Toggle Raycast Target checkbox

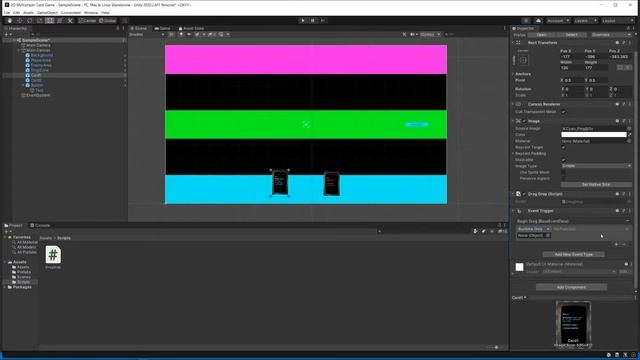click(x=564, y=147)
